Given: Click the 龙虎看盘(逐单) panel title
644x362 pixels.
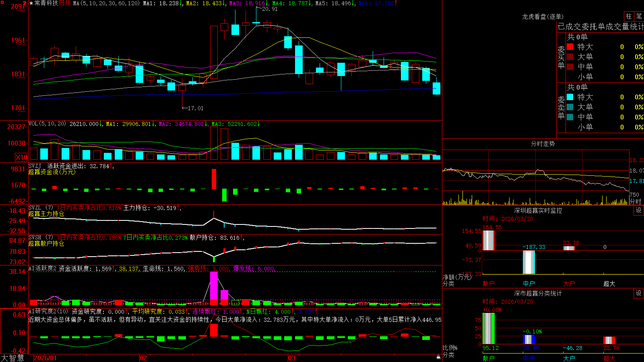Looking at the screenshot, I should pyautogui.click(x=543, y=16).
